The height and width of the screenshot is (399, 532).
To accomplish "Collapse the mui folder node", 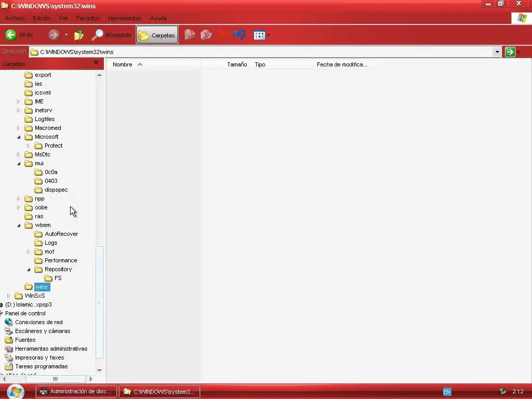I will 19,164.
